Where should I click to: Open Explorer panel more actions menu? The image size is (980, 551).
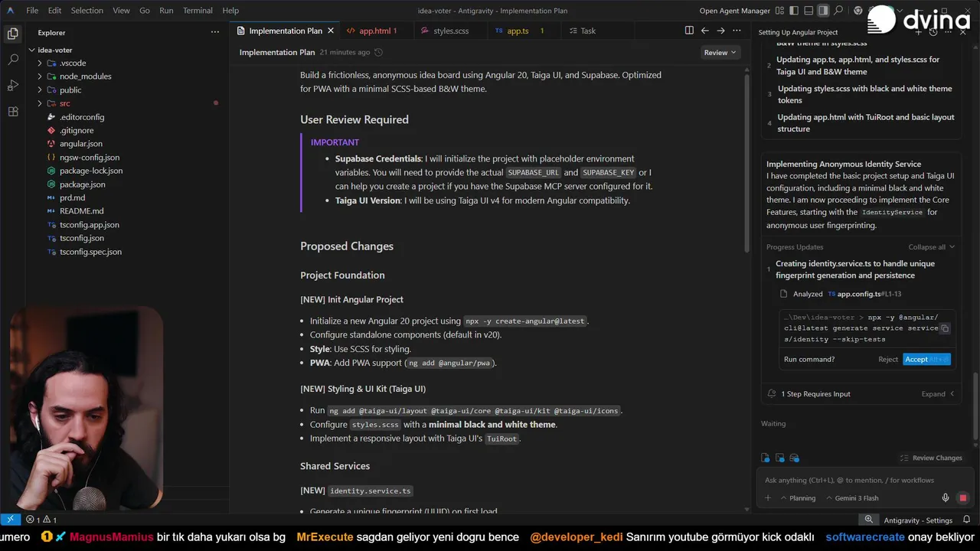tap(215, 32)
